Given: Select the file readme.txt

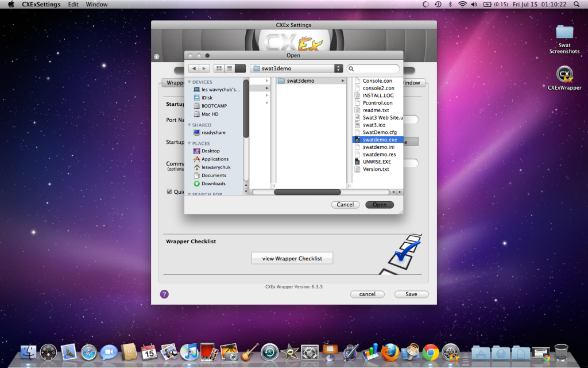Looking at the screenshot, I should pos(378,110).
